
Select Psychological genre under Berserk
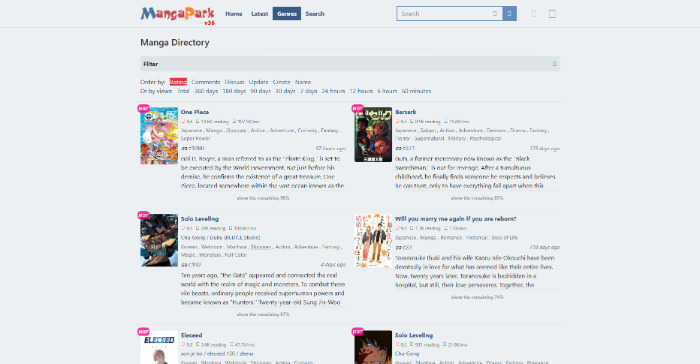pos(486,138)
